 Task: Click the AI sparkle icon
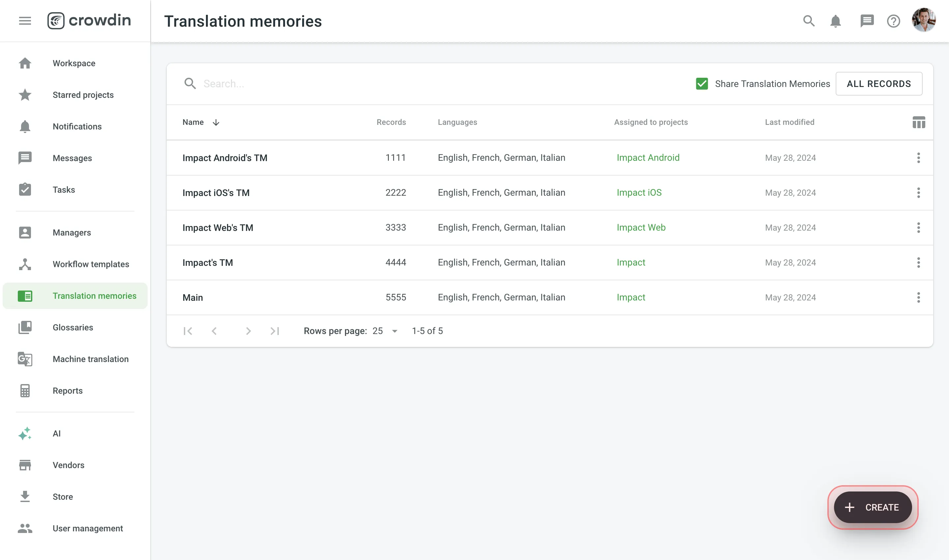click(x=25, y=433)
